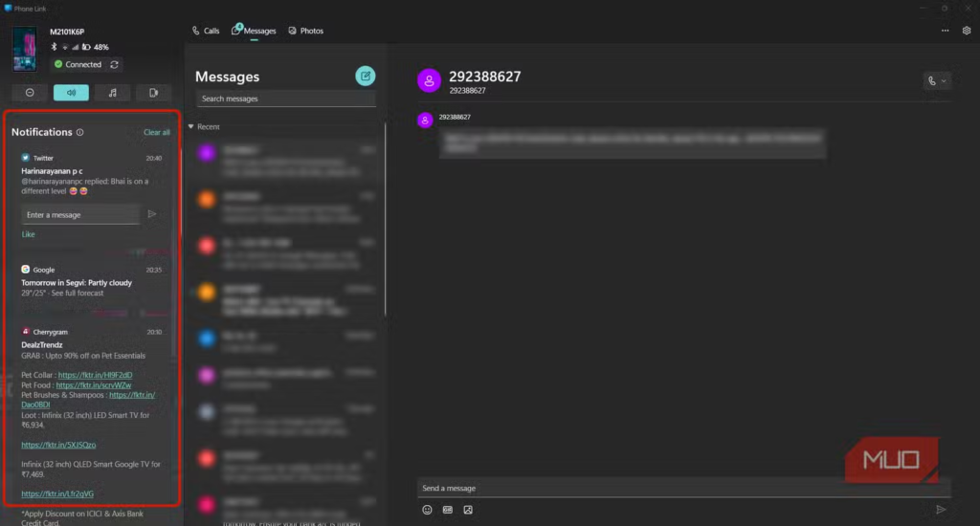This screenshot has width=980, height=526.
Task: Click the refresh icon beside Connected
Action: point(115,65)
